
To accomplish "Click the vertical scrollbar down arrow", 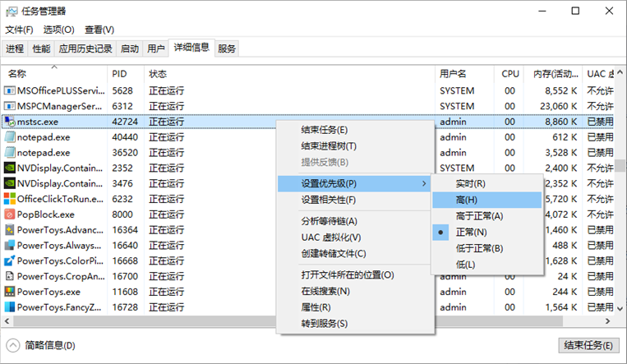I will click(620, 309).
